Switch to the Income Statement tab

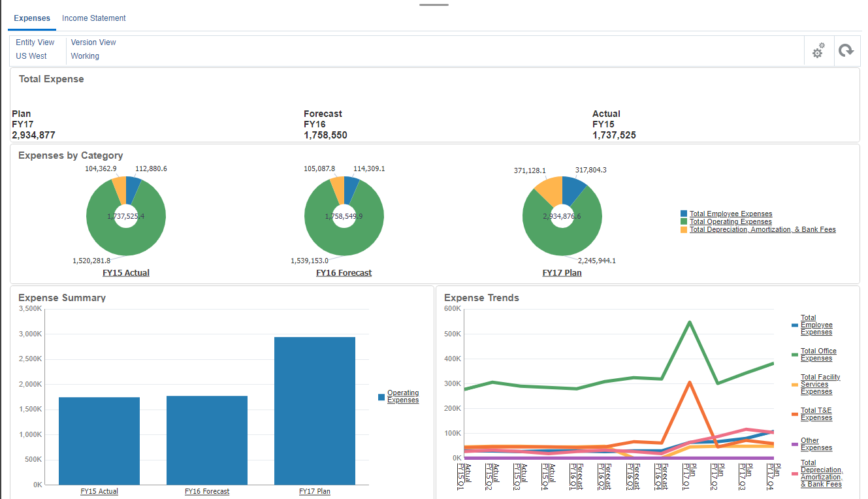(x=93, y=18)
